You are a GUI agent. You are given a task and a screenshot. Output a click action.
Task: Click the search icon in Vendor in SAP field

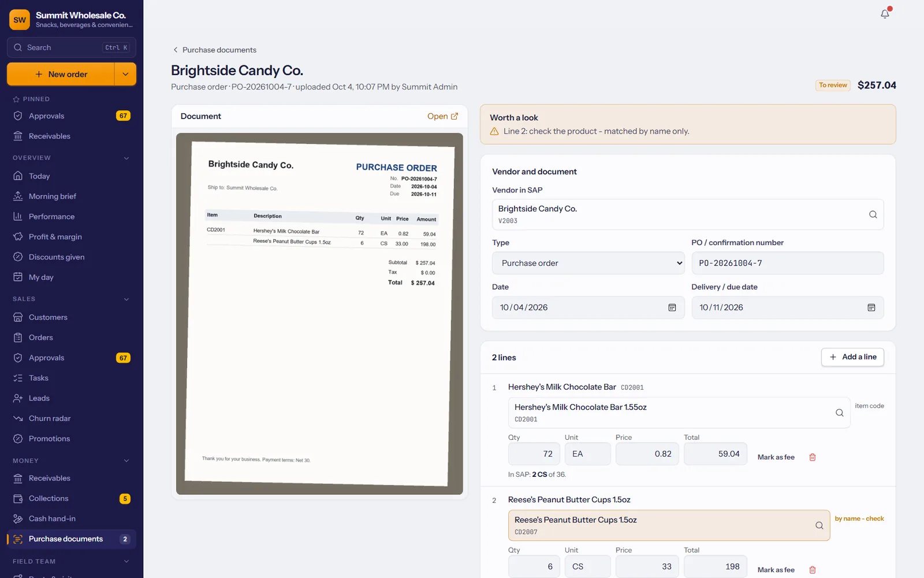(x=873, y=214)
